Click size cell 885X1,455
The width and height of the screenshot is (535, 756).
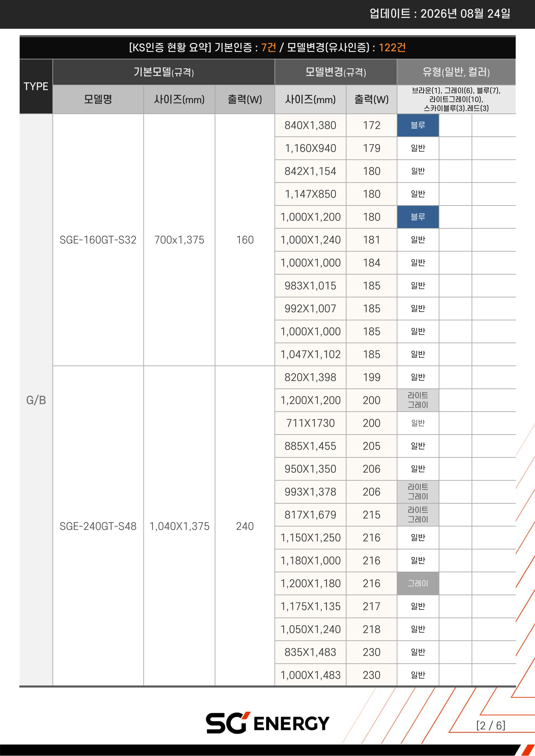[x=310, y=446]
